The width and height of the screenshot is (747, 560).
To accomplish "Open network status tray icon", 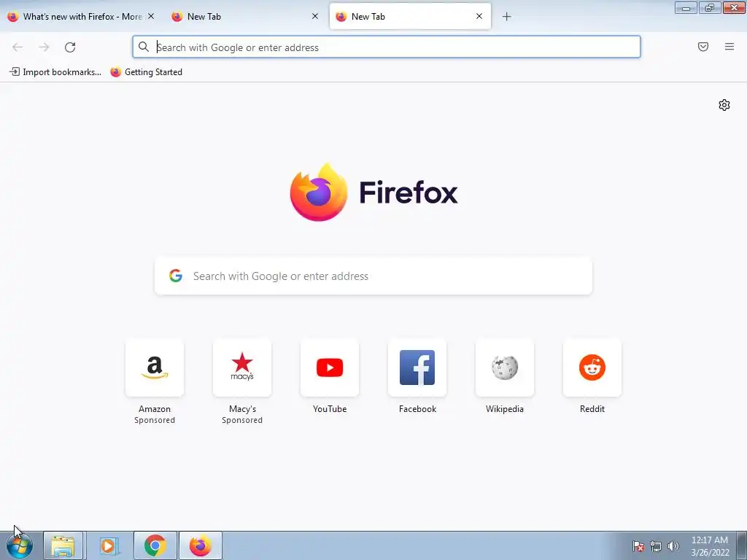I will coord(656,546).
